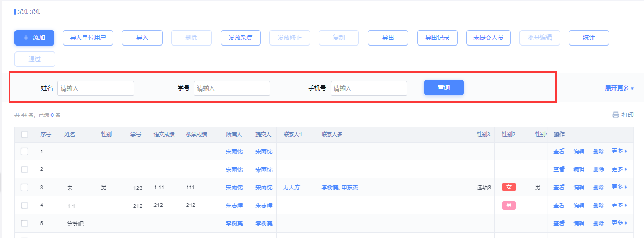644x238 pixels.
Task: Click the 导入单位用户 button
Action: coord(88,38)
